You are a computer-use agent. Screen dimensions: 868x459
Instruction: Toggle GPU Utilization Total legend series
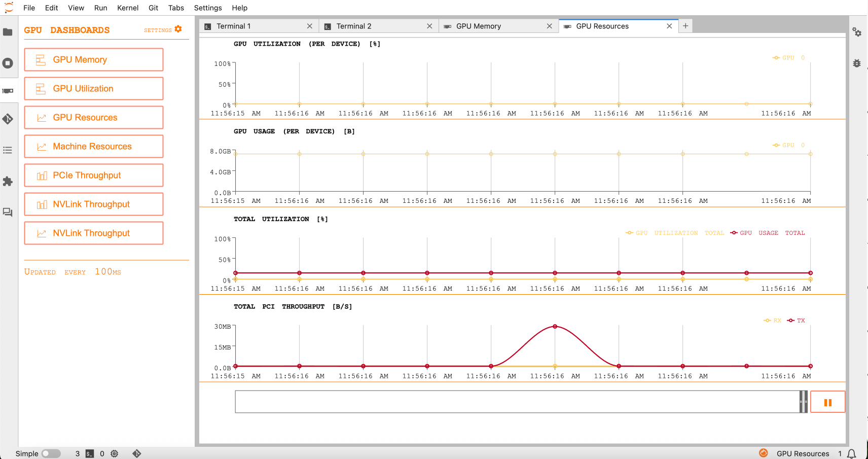(675, 233)
